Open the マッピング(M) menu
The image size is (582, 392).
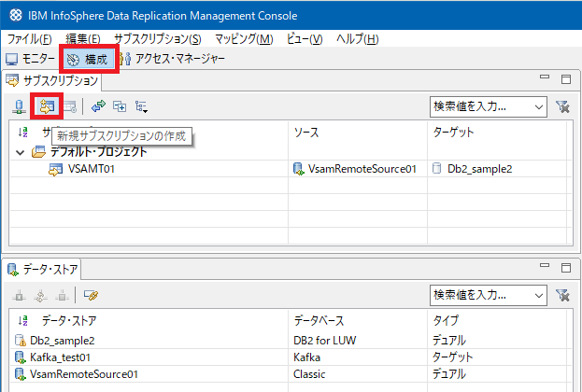point(244,39)
